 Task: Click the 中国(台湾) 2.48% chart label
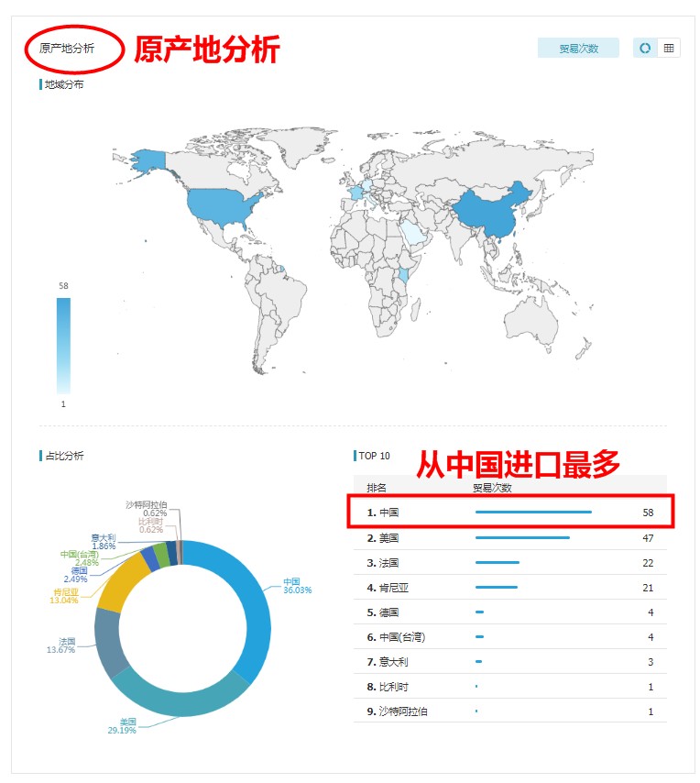pyautogui.click(x=80, y=558)
